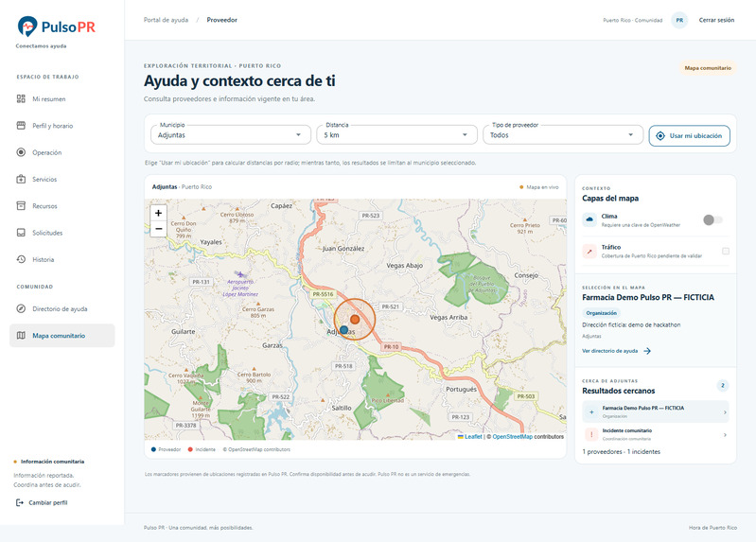Zoom in the map with plus
Viewport: 756px width, 542px height.
point(158,213)
